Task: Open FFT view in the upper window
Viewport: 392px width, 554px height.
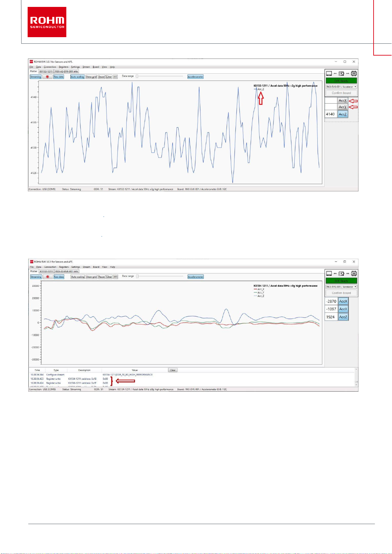Action: 115,77
